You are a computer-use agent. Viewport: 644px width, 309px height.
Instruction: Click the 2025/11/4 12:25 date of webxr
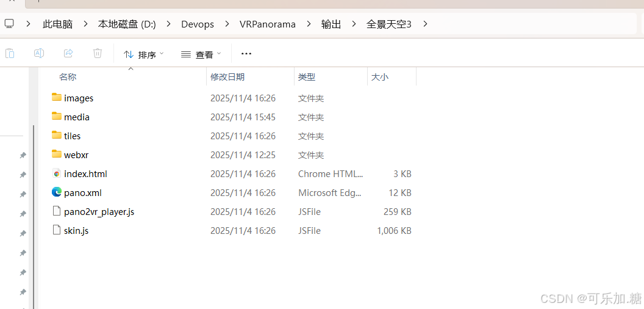pos(243,155)
